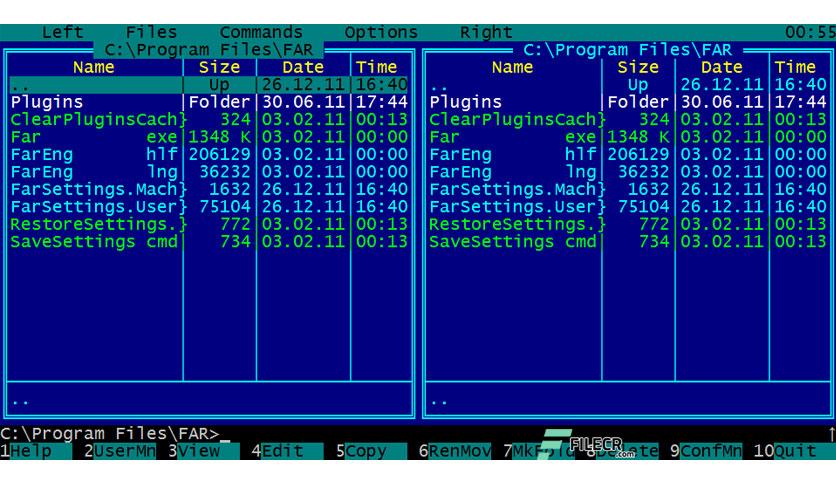Click the Size column header, left panel

(x=219, y=67)
